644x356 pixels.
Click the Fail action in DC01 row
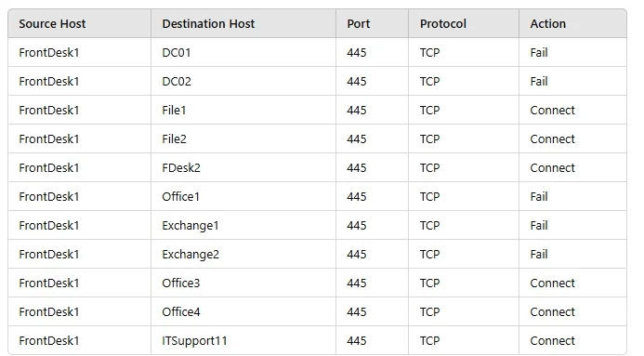tap(539, 53)
